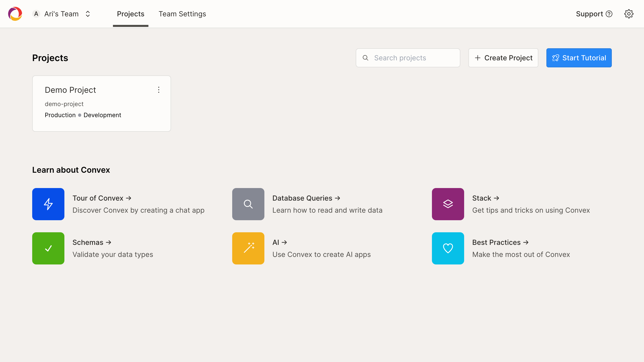Click 'Discover Convex by creating a chat app'
Viewport: 644px width, 362px height.
click(138, 210)
